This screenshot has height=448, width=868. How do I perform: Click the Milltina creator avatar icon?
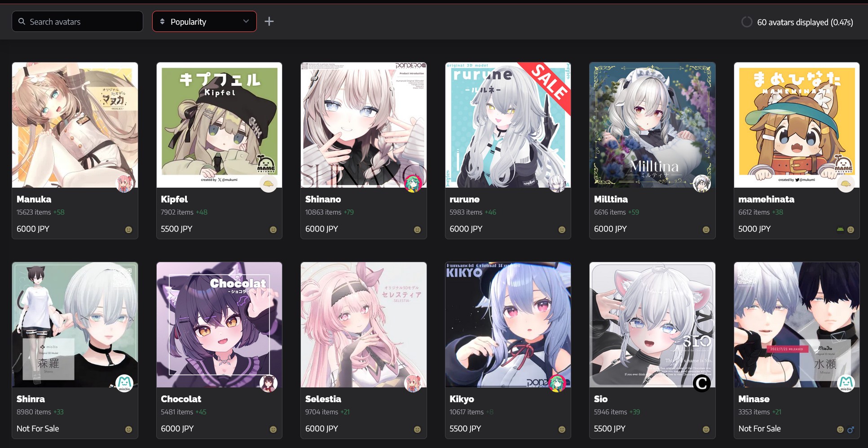(x=702, y=184)
